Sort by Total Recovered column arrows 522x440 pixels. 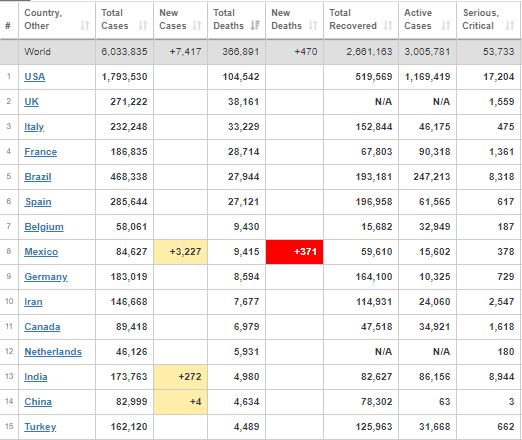pos(388,26)
